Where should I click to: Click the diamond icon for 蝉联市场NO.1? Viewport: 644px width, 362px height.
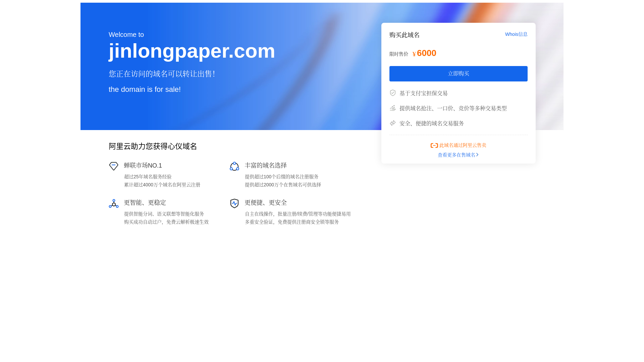click(114, 166)
